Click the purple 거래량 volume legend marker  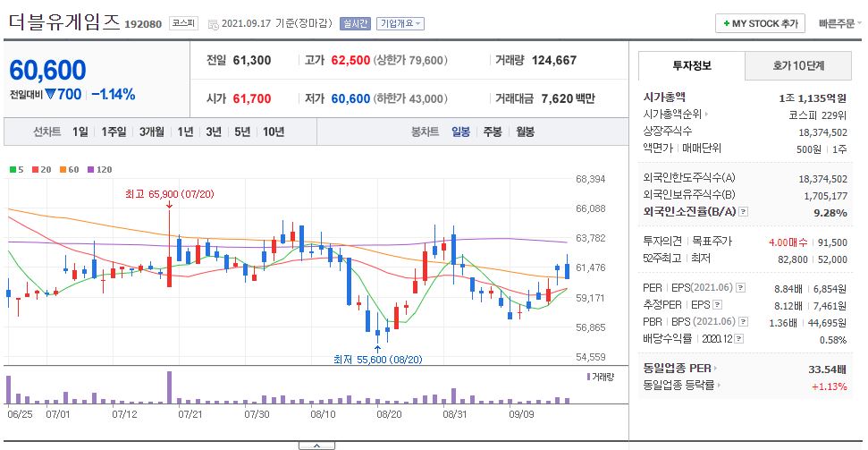(x=588, y=377)
